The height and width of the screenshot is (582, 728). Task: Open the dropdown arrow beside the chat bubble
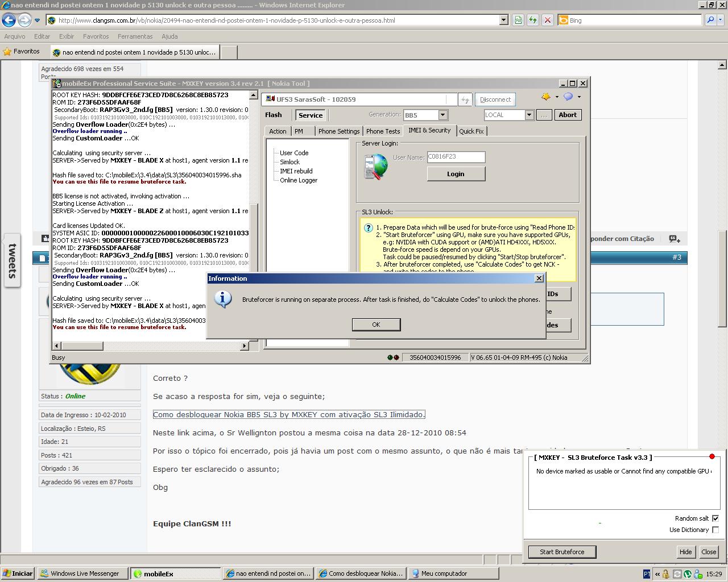pyautogui.click(x=579, y=97)
